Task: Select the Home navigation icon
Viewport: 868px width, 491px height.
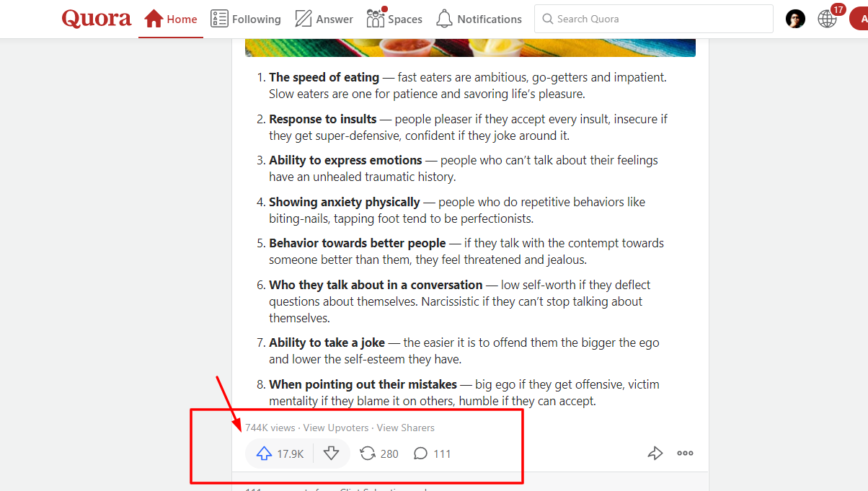Action: (154, 18)
